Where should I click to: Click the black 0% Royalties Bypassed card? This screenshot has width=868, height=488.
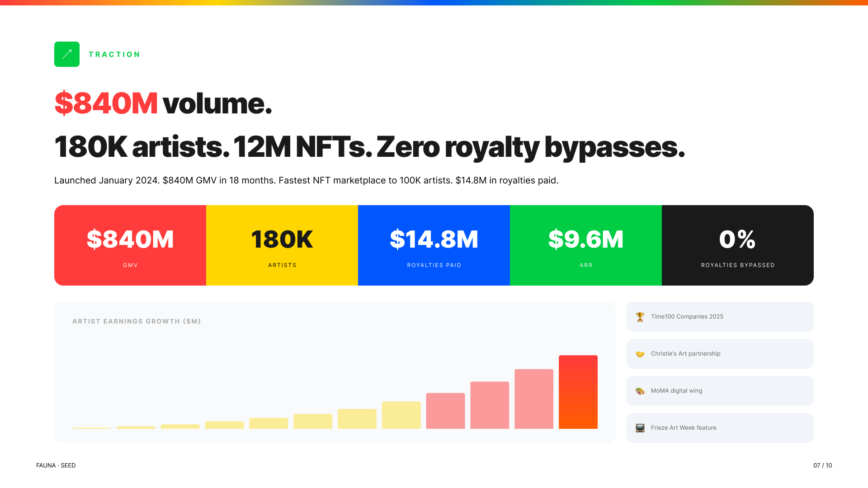(x=738, y=245)
